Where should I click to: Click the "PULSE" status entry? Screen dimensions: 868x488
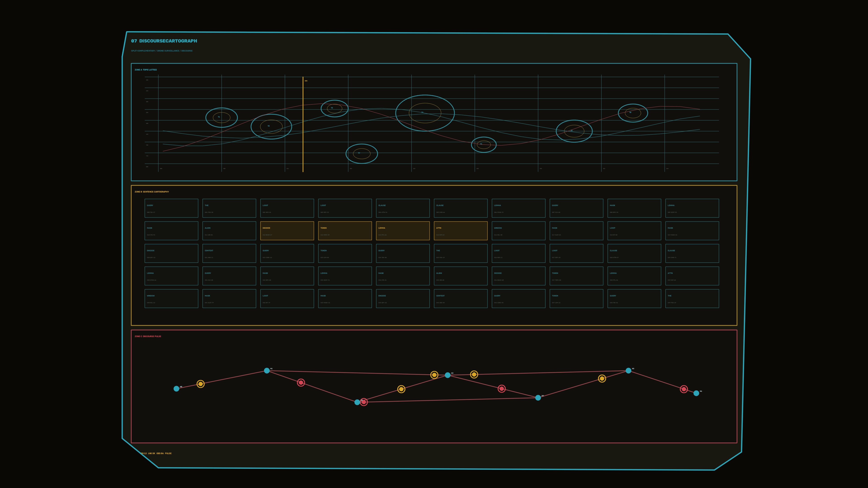(168, 453)
